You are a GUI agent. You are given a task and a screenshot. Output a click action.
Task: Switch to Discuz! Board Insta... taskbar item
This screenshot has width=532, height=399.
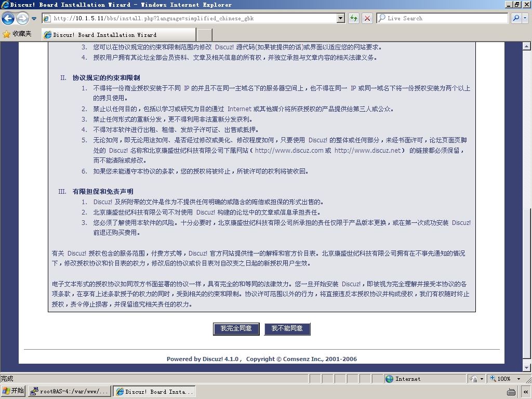[x=154, y=392]
